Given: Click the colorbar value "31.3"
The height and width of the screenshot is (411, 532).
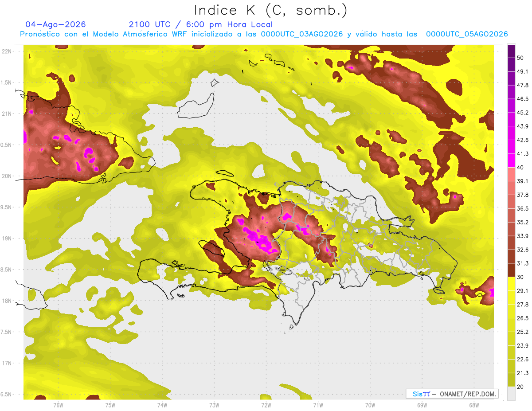Looking at the screenshot, I should click(522, 263).
